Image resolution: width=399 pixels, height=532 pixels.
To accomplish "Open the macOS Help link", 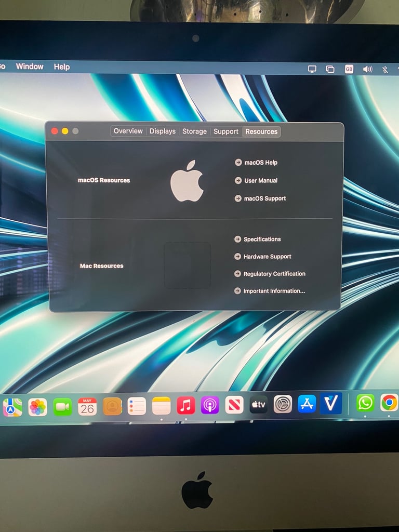I will tap(261, 163).
